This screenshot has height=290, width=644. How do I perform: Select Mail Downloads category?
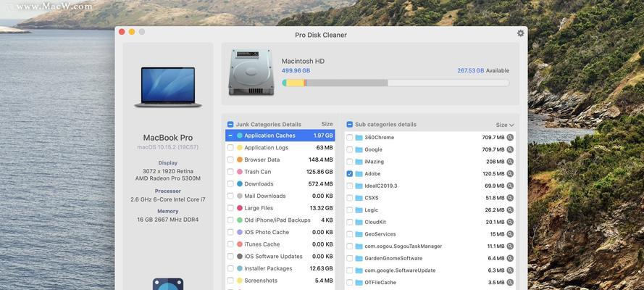280,196
